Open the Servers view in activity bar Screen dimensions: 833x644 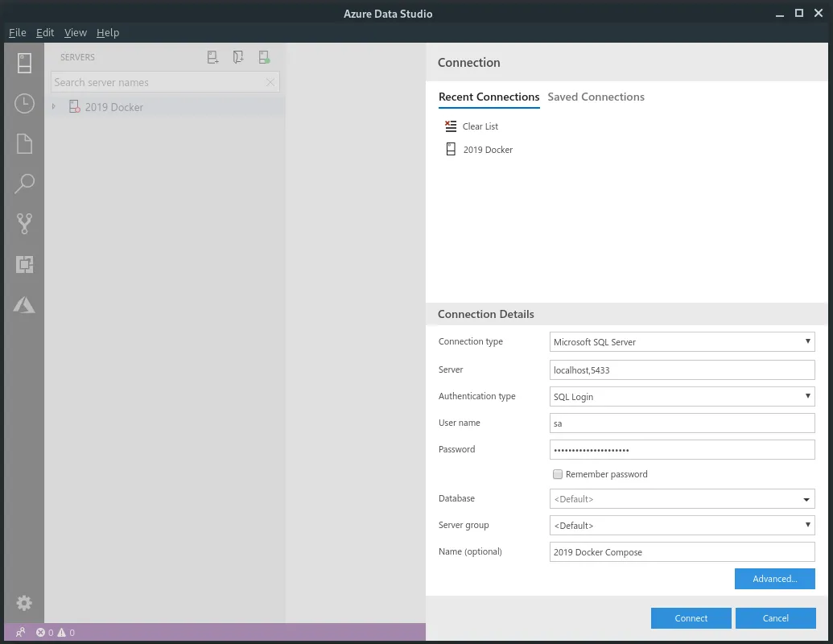(x=24, y=64)
